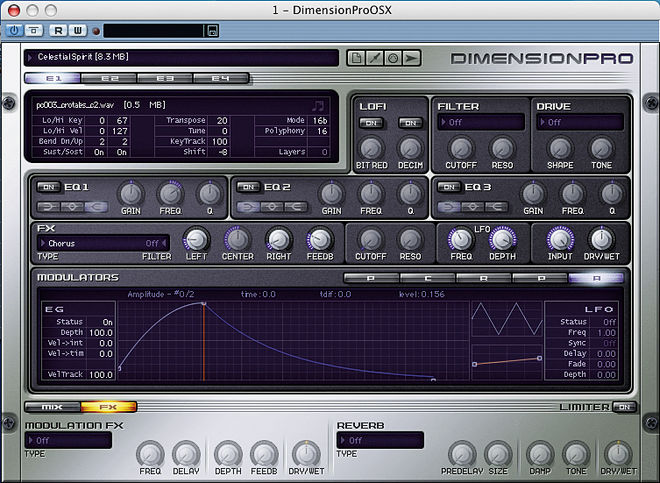Select the orange FX tab at bottom

pyautogui.click(x=109, y=407)
